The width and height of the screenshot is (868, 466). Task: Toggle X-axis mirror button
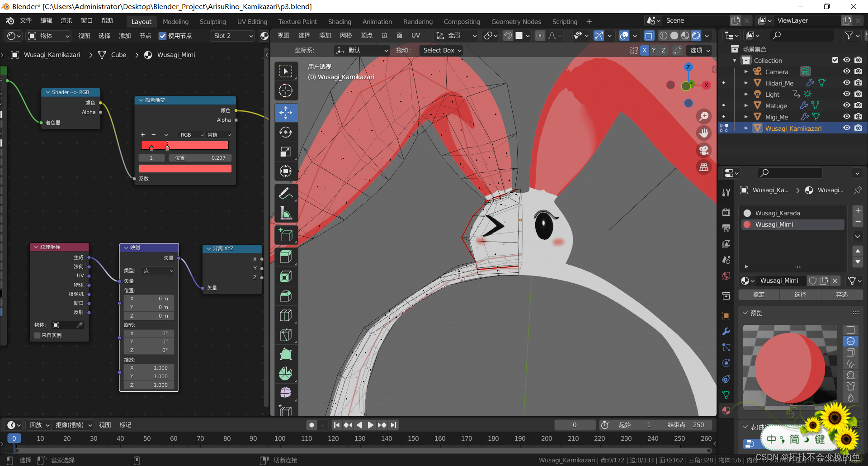644,50
